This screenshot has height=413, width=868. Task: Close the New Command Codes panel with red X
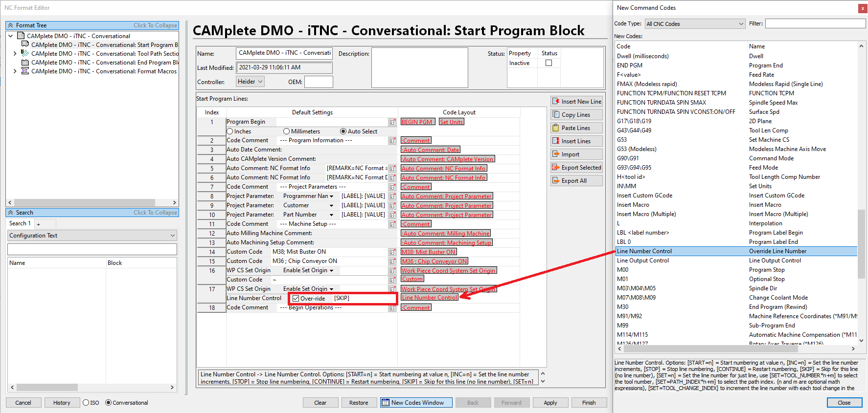(862, 8)
